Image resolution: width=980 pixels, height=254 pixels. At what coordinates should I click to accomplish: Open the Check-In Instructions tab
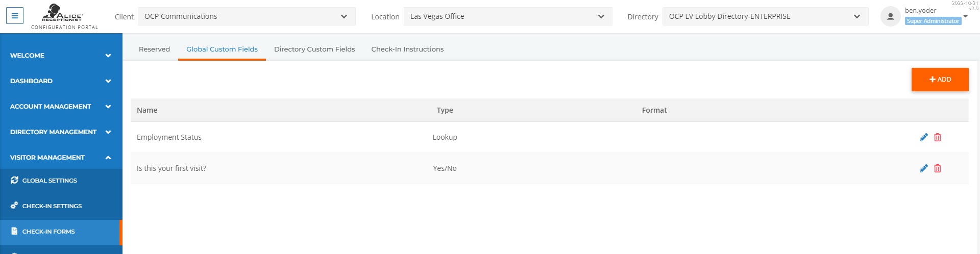click(407, 49)
